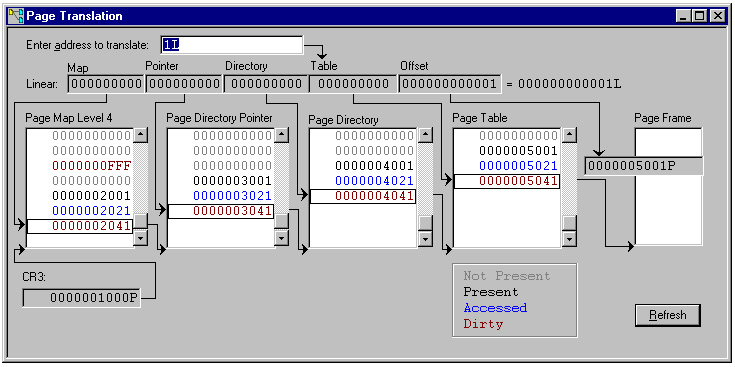The height and width of the screenshot is (367, 735).
Task: Click the CR3 value field
Action: [x=81, y=298]
